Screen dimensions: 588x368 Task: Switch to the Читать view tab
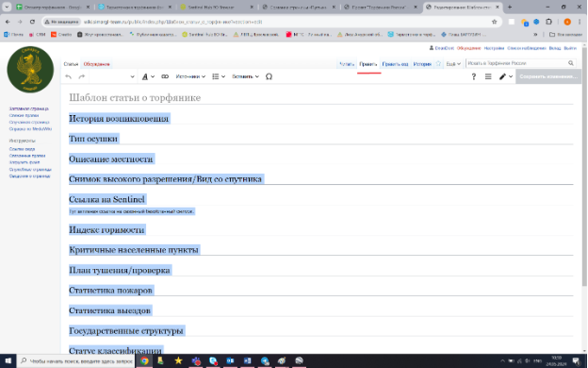347,64
